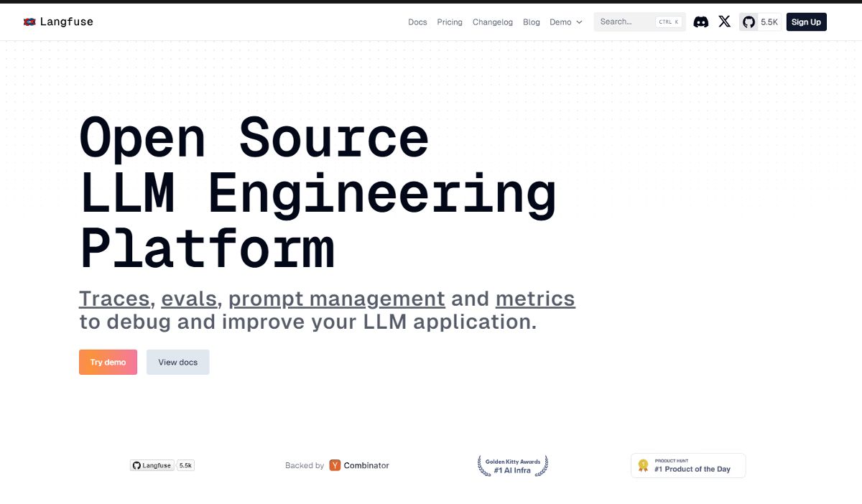Open the Langfuse Discord community

[700, 22]
